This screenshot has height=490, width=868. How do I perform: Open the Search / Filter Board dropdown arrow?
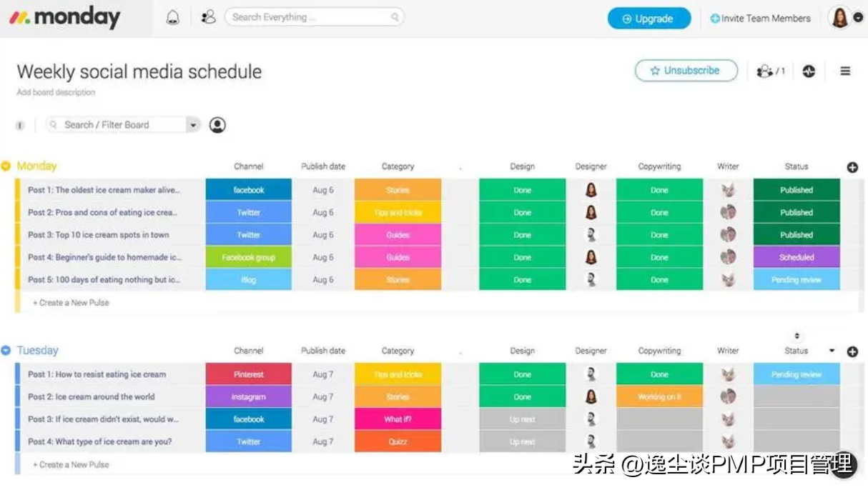192,125
